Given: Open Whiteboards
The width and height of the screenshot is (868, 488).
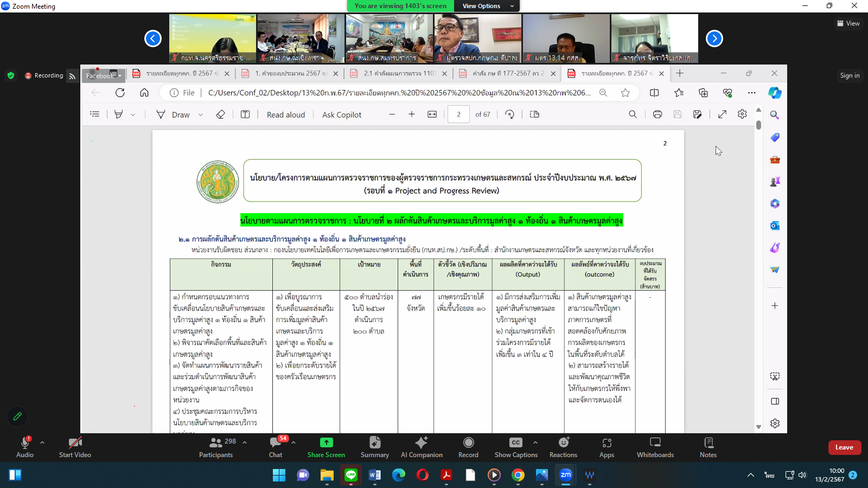Looking at the screenshot, I should click(x=655, y=447).
